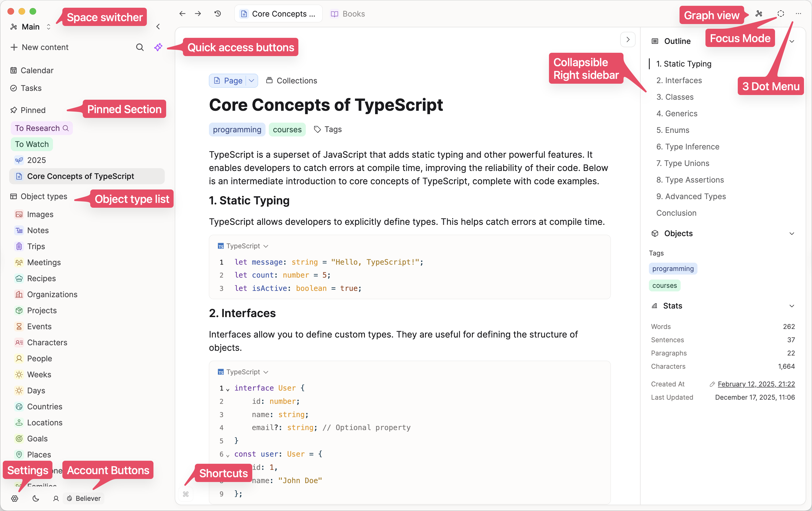
Task: Collapse the left sidebar
Action: click(158, 27)
